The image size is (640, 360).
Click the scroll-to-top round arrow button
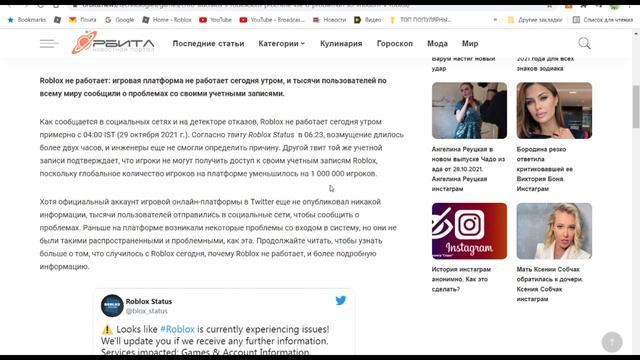[x=612, y=342]
